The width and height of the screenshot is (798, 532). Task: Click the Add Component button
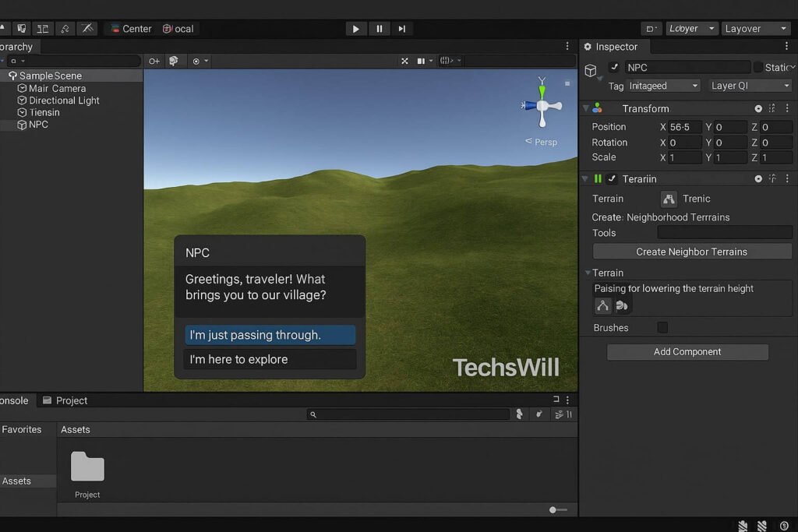pyautogui.click(x=687, y=352)
